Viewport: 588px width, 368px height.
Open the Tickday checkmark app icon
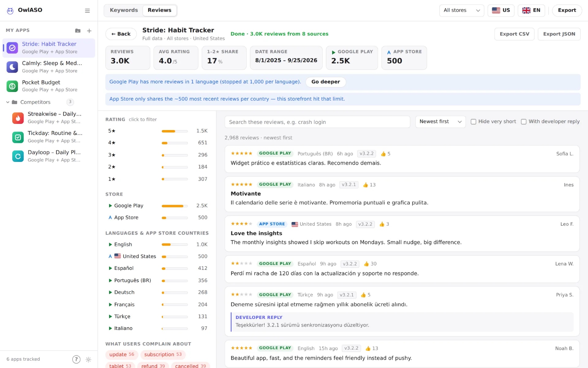(18, 137)
